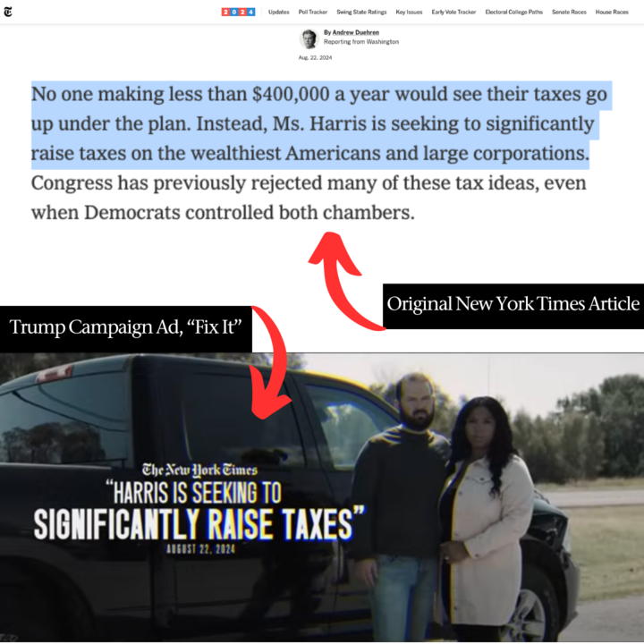Open the Poll Tracker nav item
The width and height of the screenshot is (644, 644).
coord(313,12)
